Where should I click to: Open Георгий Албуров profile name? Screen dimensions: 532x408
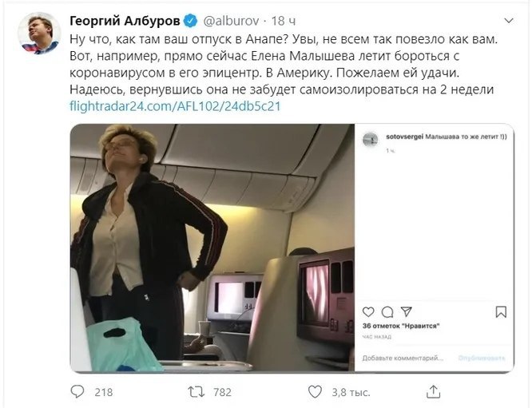click(x=125, y=21)
